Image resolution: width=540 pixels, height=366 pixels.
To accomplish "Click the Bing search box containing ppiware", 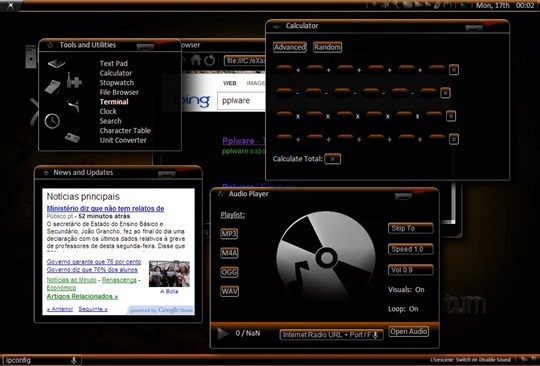I will 241,101.
